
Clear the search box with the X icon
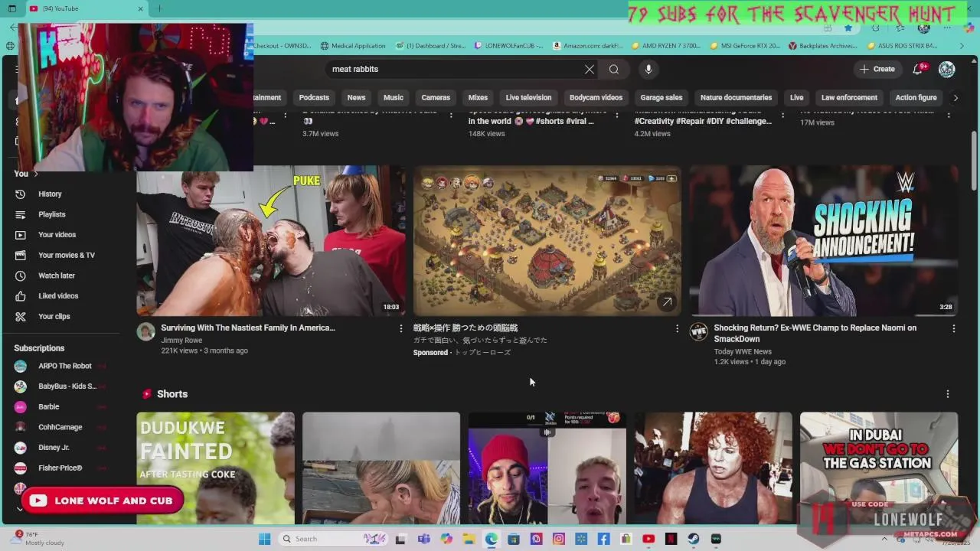coord(590,69)
